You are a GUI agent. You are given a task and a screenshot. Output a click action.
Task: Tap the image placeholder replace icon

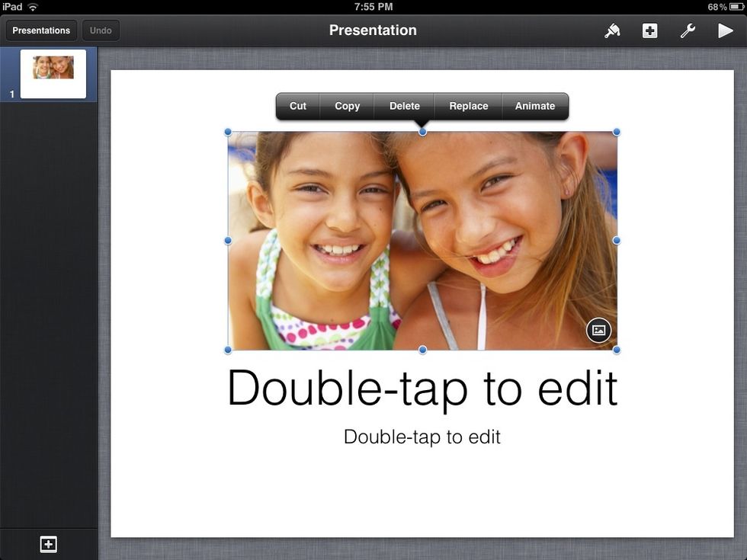[598, 330]
